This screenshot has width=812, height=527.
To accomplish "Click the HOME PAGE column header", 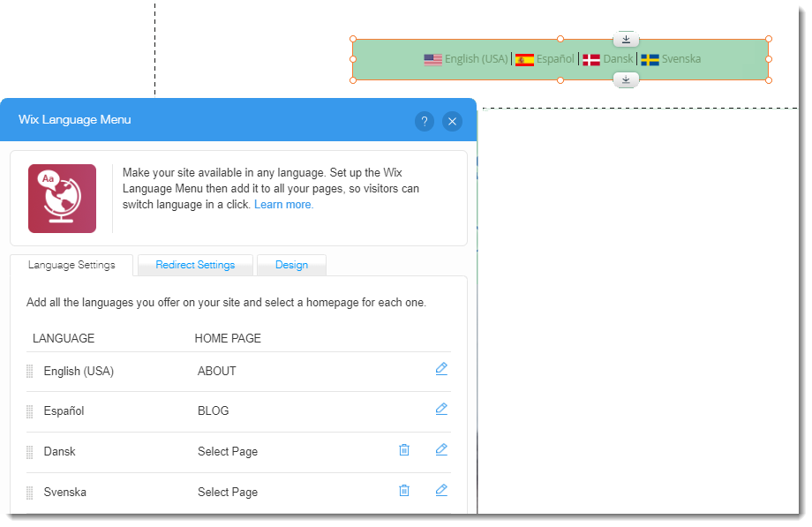I will tap(228, 338).
